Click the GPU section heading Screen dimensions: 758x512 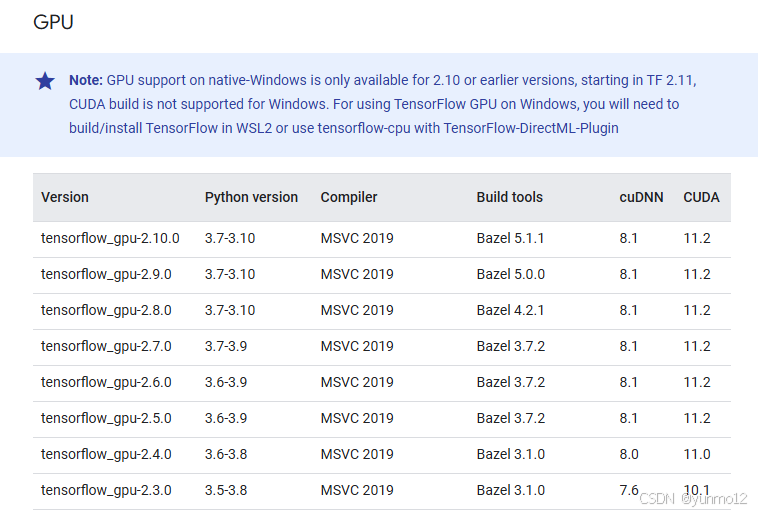pos(53,22)
